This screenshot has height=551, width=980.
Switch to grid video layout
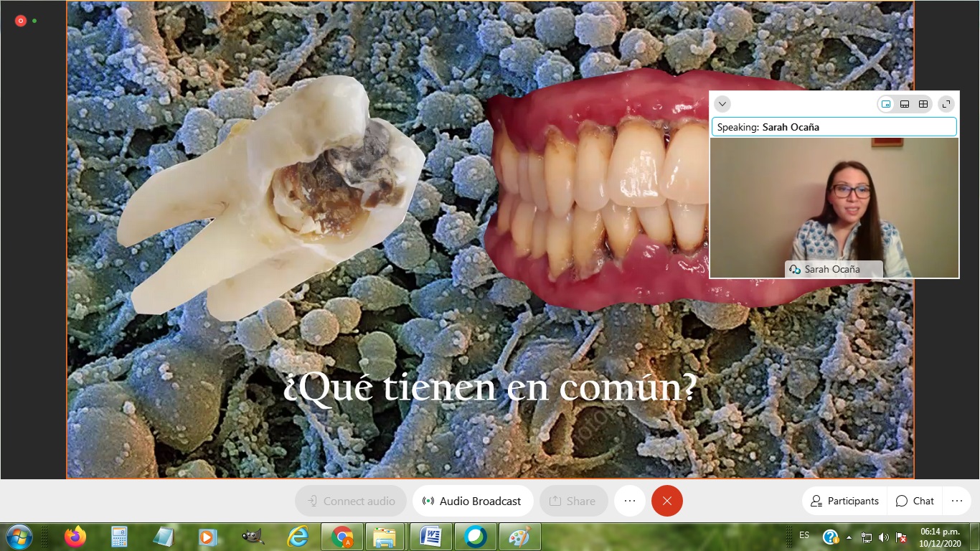pyautogui.click(x=923, y=104)
